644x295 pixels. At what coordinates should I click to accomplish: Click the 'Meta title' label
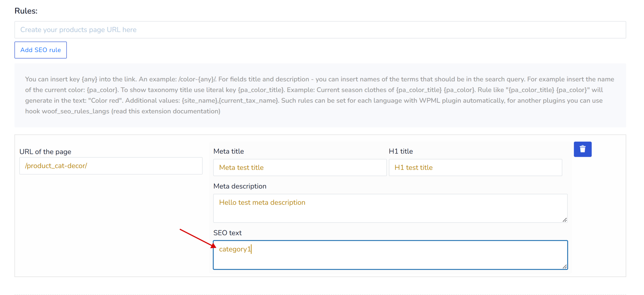228,151
